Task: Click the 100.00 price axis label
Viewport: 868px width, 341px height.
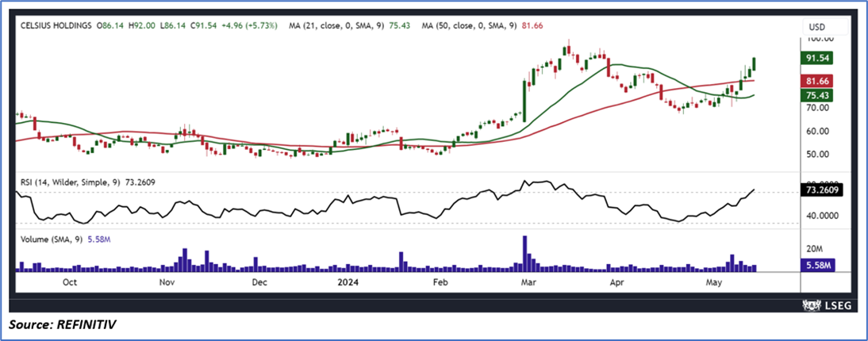Action: point(820,39)
